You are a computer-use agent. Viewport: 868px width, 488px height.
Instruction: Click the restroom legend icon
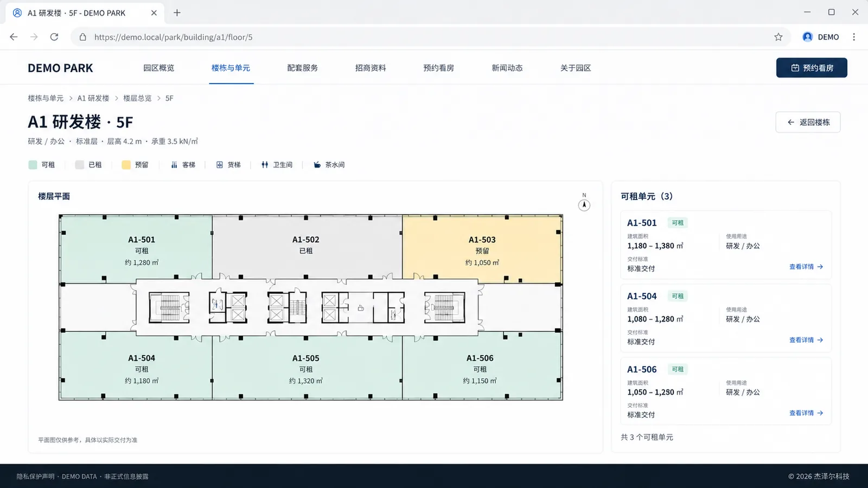265,165
